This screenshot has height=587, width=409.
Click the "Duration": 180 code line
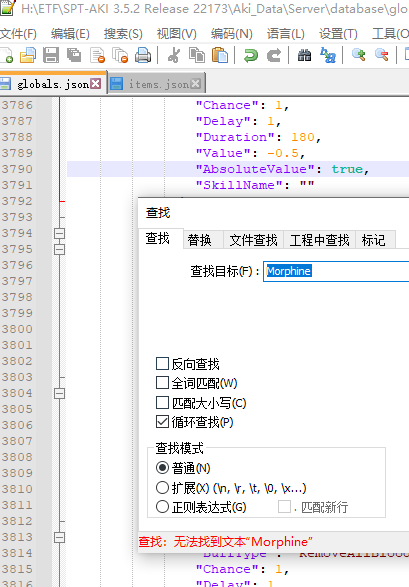258,137
